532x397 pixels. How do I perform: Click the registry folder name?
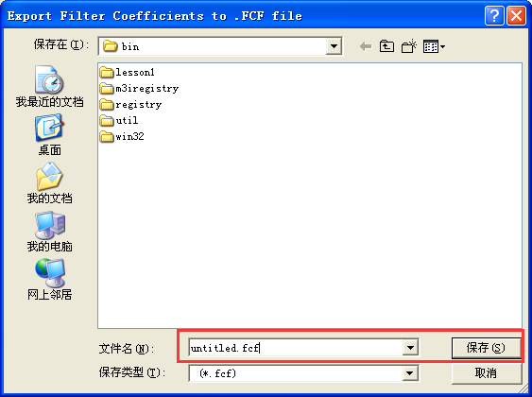(x=138, y=105)
